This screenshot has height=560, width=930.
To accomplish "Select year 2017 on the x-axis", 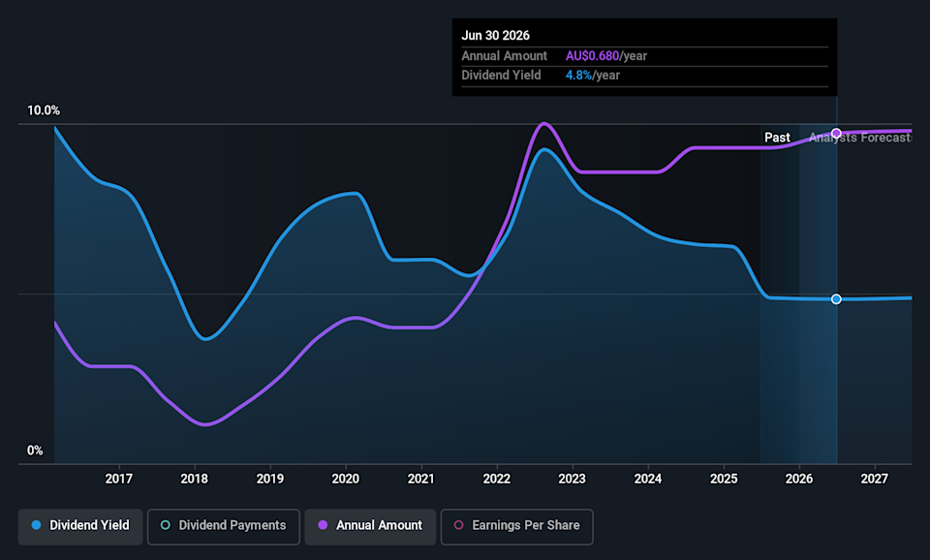I will click(119, 479).
